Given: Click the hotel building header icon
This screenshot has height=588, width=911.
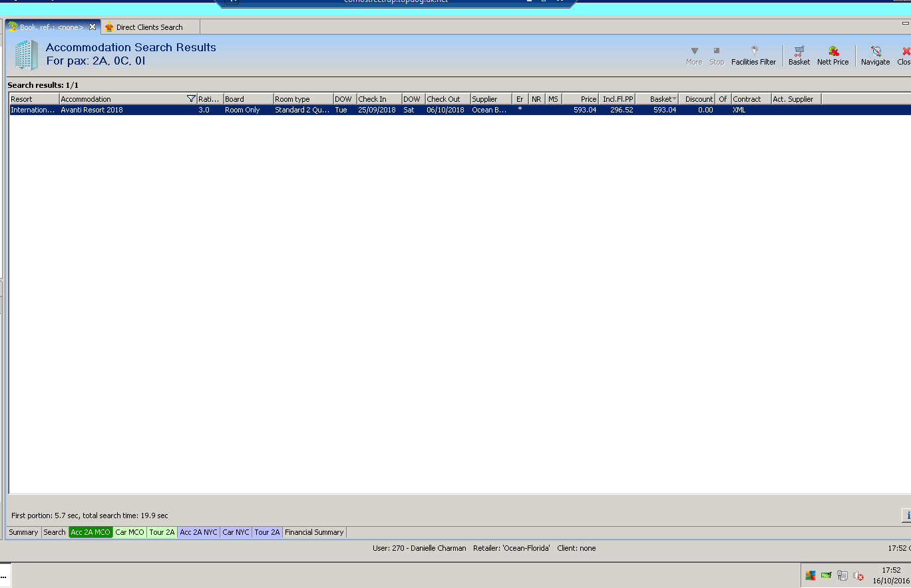Looking at the screenshot, I should coord(27,55).
